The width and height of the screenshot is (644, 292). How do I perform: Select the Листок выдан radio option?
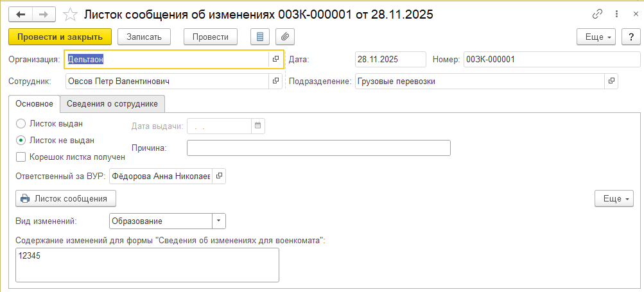point(21,124)
